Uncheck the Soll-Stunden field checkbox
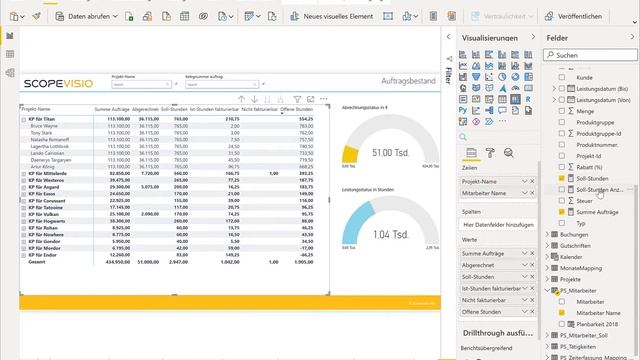640x360 pixels. (562, 178)
